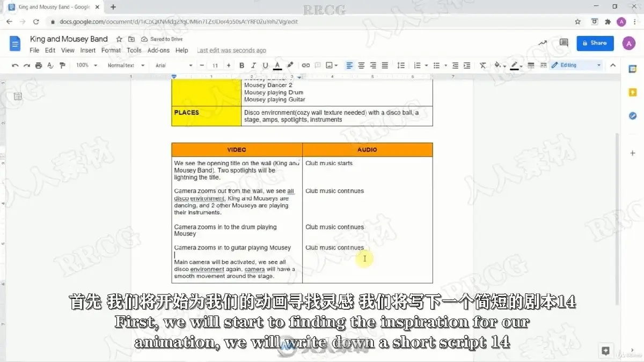This screenshot has height=362, width=644.
Task: Open Google Tasks in the side panel
Action: point(633,116)
